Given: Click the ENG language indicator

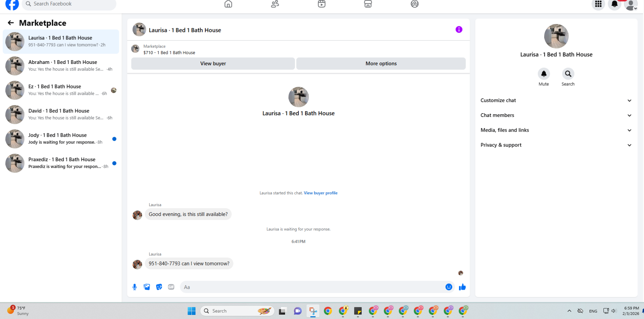Looking at the screenshot, I should pyautogui.click(x=593, y=311).
